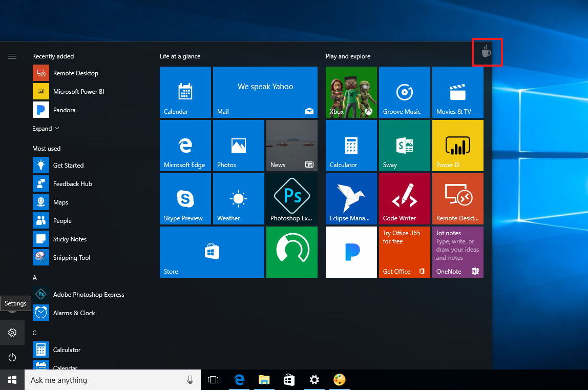Open Photoshop Express tile
588x390 pixels.
point(292,198)
